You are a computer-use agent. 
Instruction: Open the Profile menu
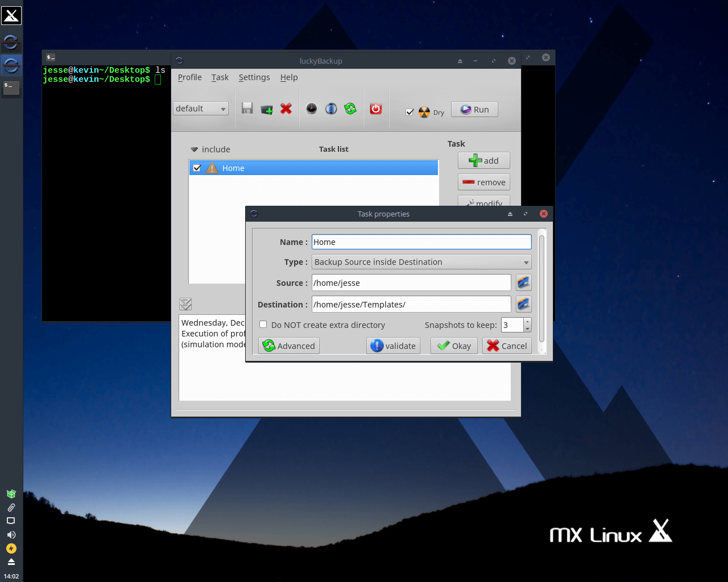(x=189, y=77)
